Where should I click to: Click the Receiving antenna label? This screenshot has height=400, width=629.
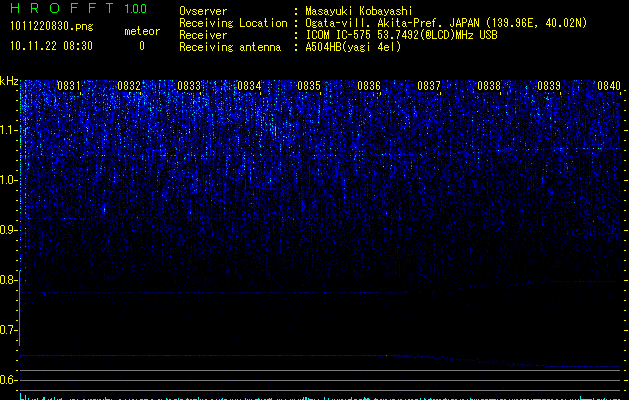coord(230,47)
